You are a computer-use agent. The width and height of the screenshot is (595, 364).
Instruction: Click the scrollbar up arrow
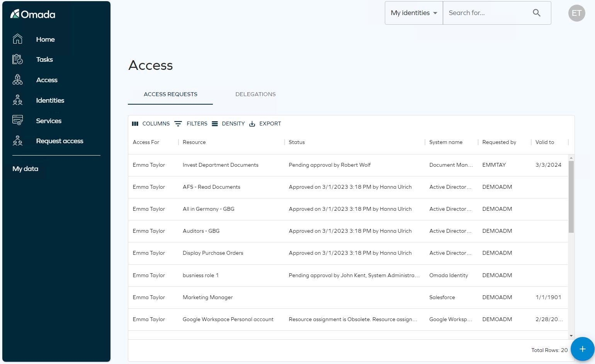pyautogui.click(x=571, y=158)
